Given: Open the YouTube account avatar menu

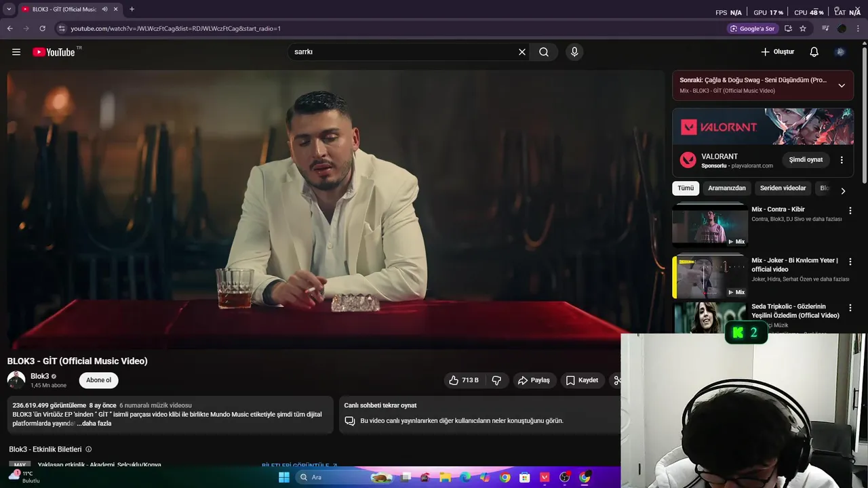Looking at the screenshot, I should [x=841, y=52].
